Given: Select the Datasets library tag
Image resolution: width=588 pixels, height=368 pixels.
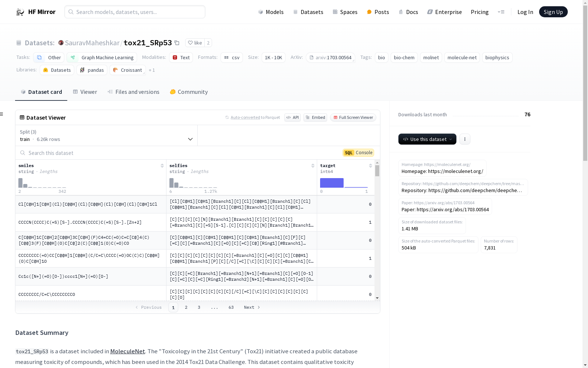Looking at the screenshot, I should 57,70.
